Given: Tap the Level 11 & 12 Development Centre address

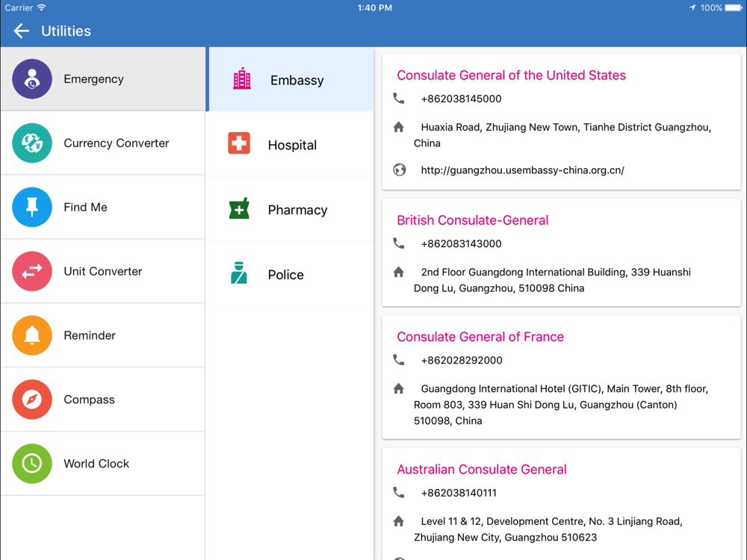Looking at the screenshot, I should pyautogui.click(x=548, y=529).
